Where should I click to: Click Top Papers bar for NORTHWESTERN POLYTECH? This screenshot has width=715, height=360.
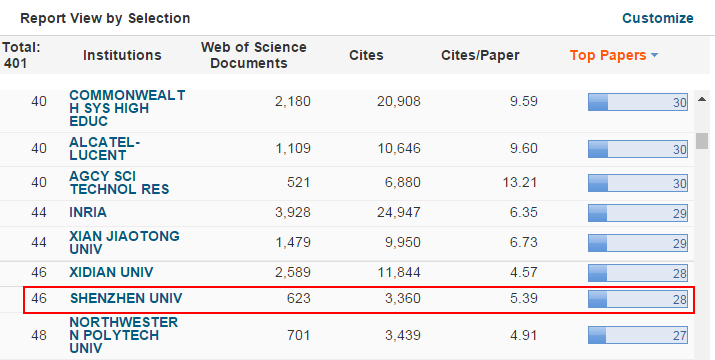pos(637,335)
